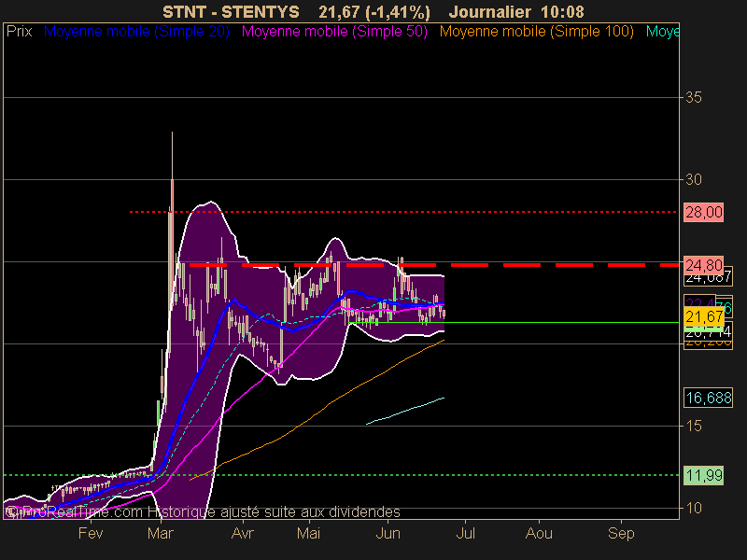
Task: Click the Aou label on the time axis
Action: point(539,533)
